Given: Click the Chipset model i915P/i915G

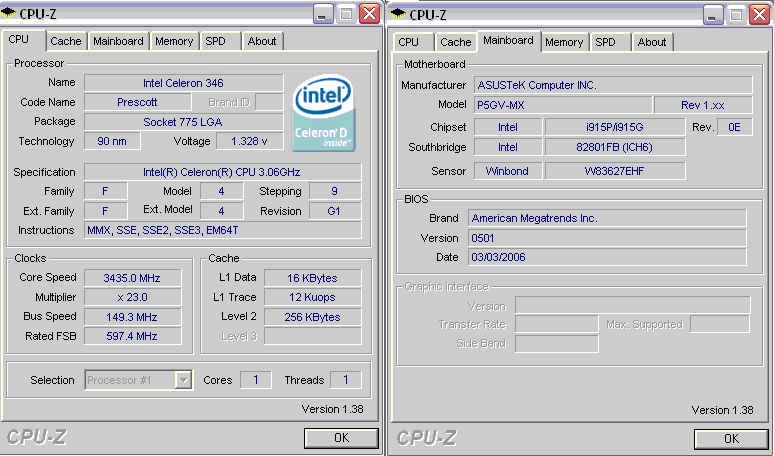Looking at the screenshot, I should click(x=615, y=127).
